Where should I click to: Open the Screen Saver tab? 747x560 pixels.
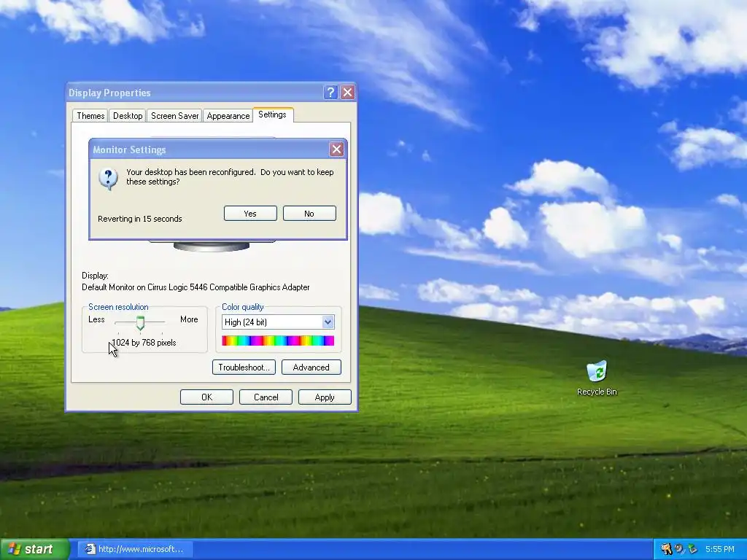[x=174, y=116]
